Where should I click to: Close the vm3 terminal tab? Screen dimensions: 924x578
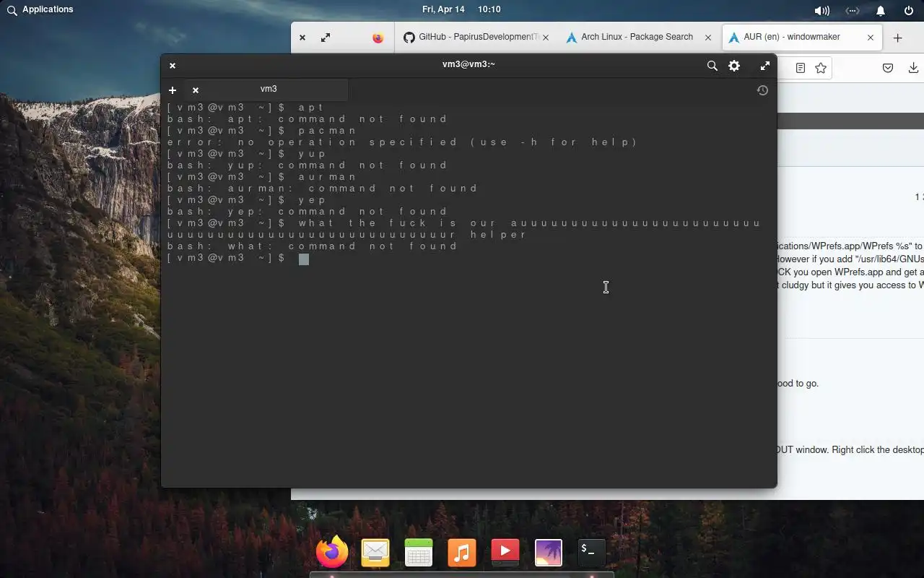coord(195,90)
